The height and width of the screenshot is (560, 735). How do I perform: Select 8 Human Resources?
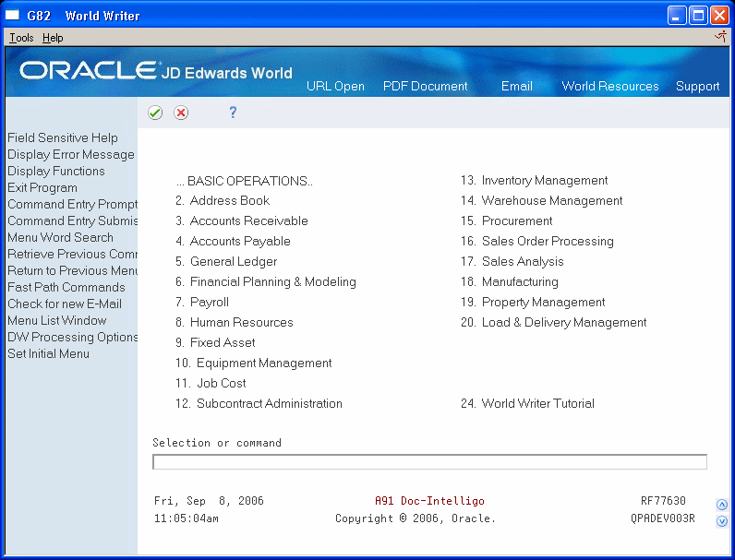coord(234,323)
